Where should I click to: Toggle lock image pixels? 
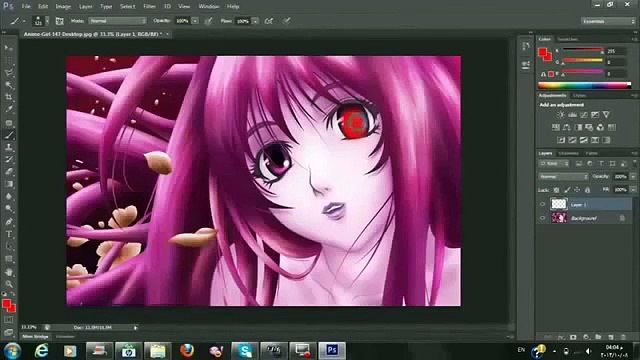567,190
